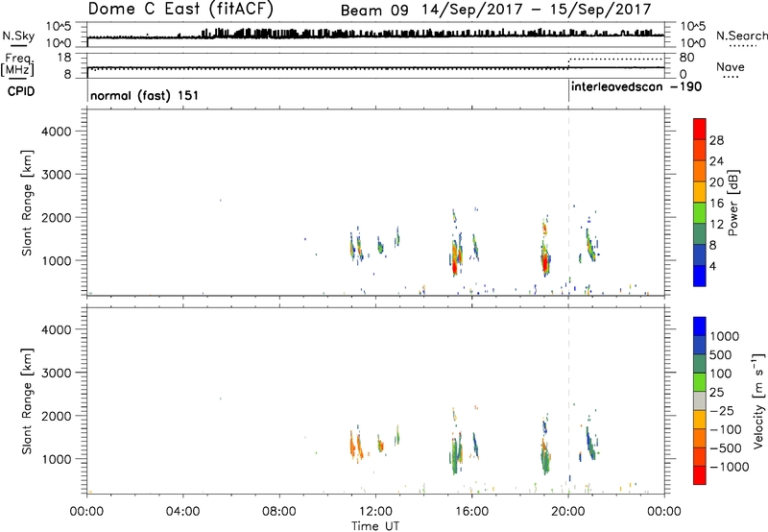The image size is (768, 532).
Task: Click the 'Freq. [MHz]' axis label
Action: pyautogui.click(x=18, y=64)
